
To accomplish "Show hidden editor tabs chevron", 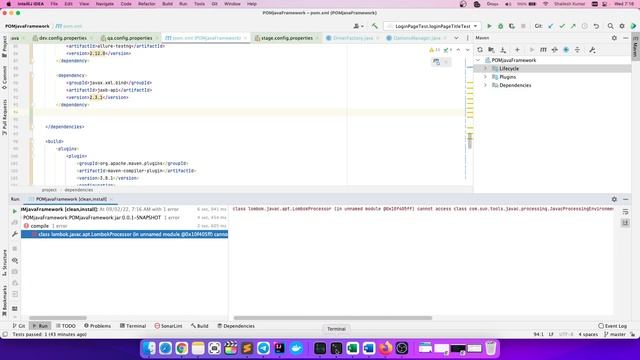I will click(x=456, y=38).
